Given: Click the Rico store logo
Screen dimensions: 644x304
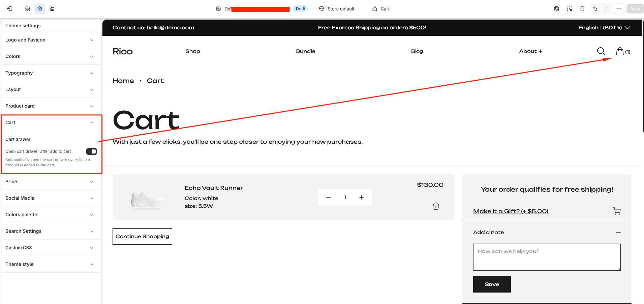Looking at the screenshot, I should pos(123,51).
